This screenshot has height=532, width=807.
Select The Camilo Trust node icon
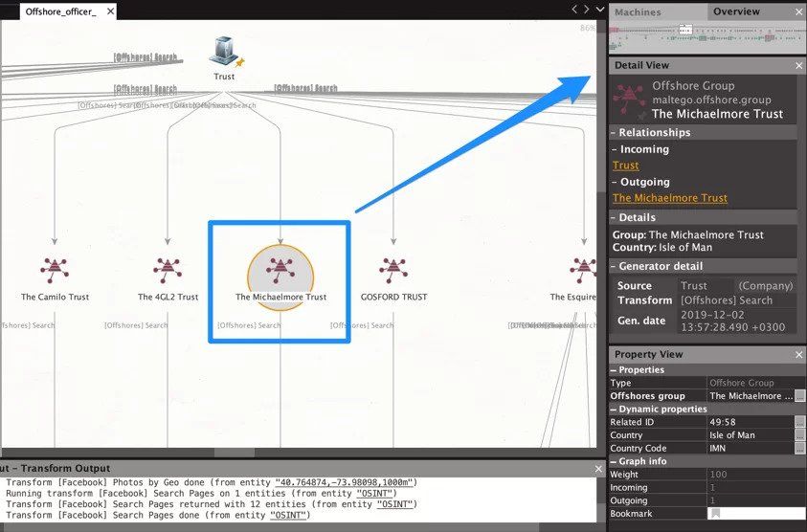coord(55,270)
